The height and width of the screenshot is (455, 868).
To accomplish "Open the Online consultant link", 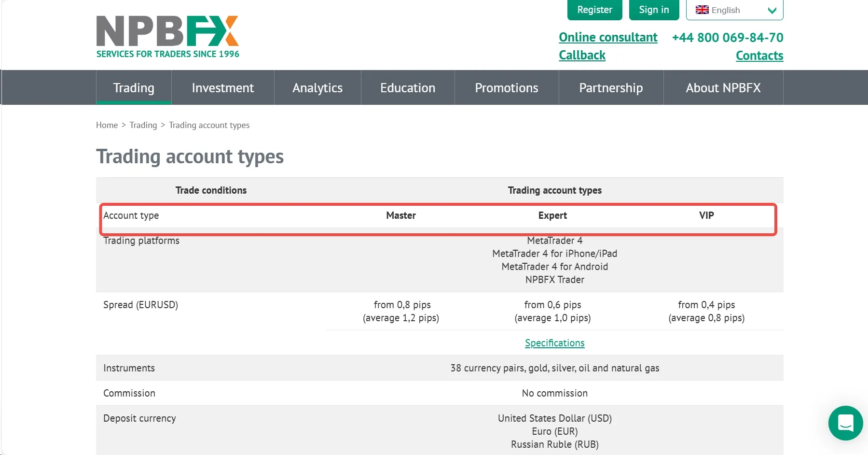I will click(x=608, y=37).
